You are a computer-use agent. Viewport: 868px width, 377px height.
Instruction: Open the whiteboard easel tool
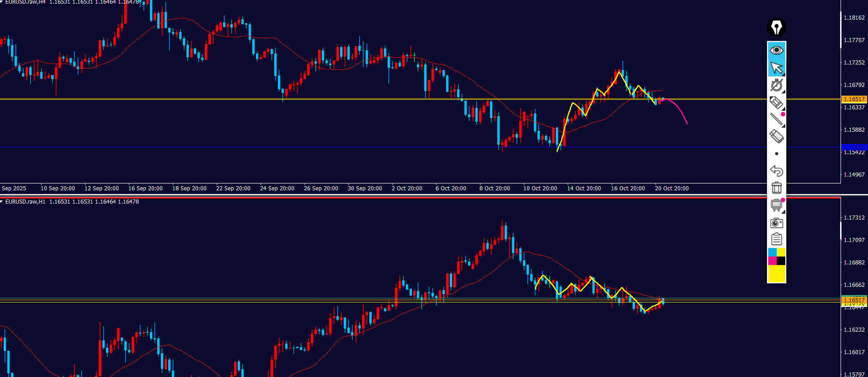pos(776,205)
